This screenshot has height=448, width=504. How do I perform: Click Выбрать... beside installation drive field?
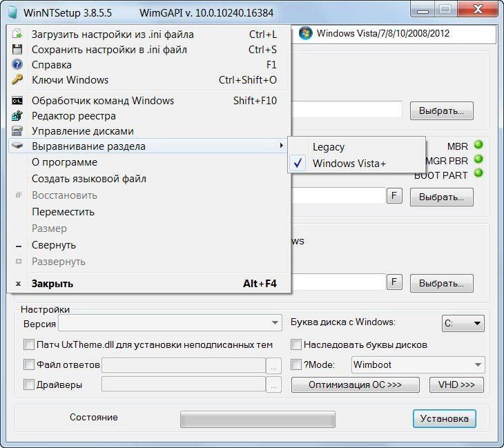pyautogui.click(x=441, y=283)
